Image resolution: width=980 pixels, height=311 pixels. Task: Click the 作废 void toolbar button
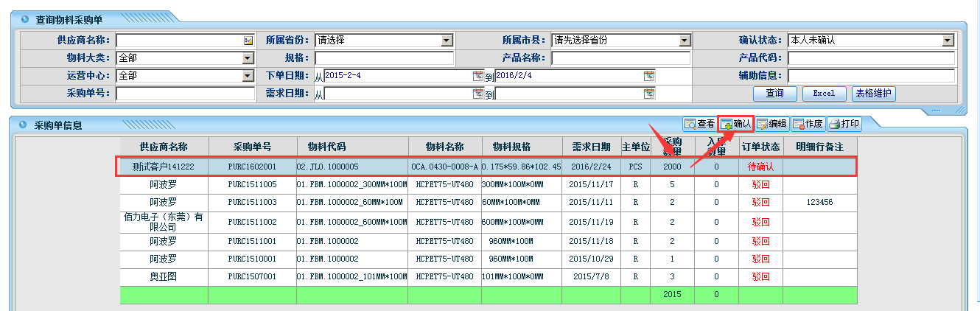tap(808, 125)
